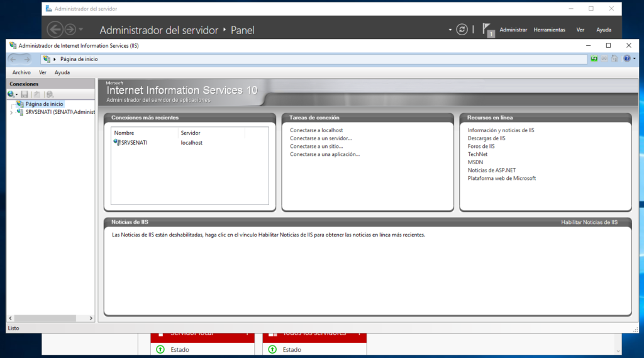
Task: Click the up folder icon in Conexiones toolbar
Action: (x=37, y=94)
